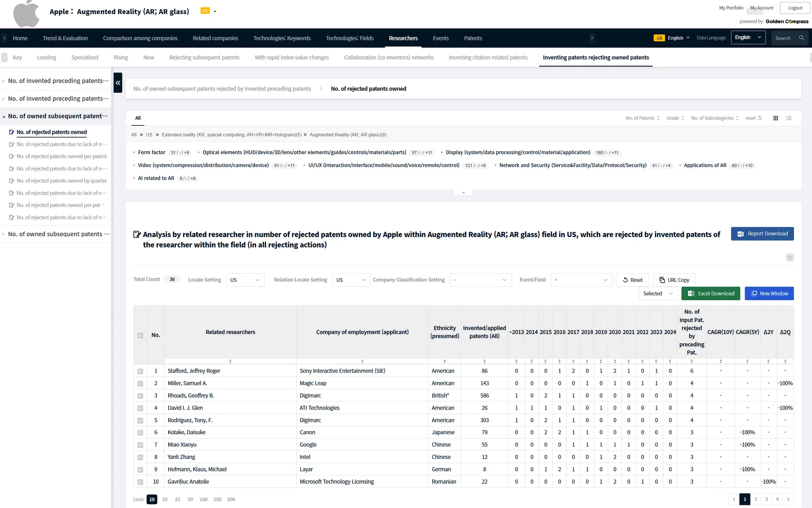Check the row for Stafford, Jeffrey Roger
The image size is (812, 508).
(140, 371)
